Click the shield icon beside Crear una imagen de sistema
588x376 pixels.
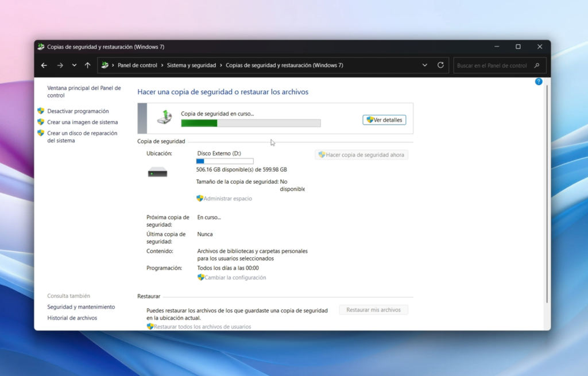click(x=41, y=122)
